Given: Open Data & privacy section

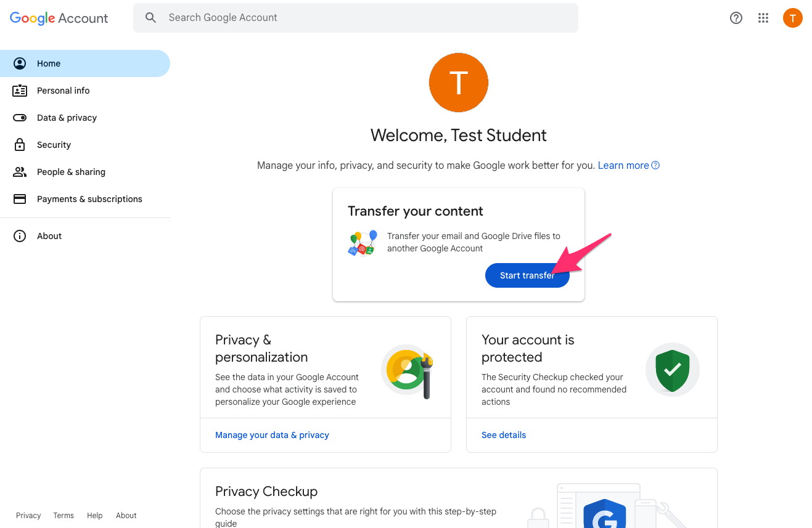Looking at the screenshot, I should coord(85,118).
